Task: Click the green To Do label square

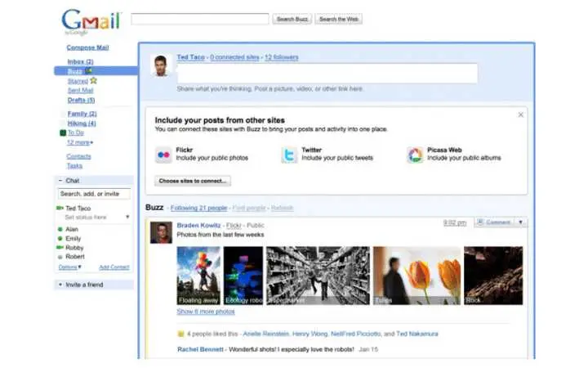Action: [63, 132]
